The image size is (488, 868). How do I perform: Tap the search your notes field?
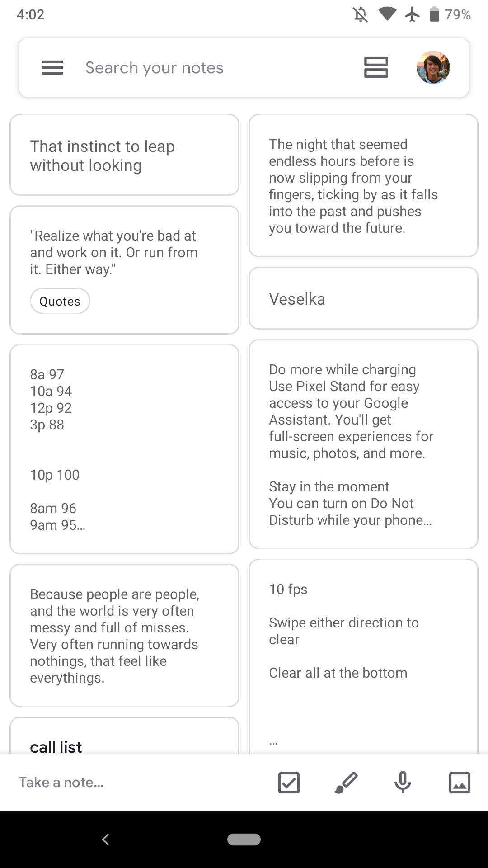pos(181,67)
